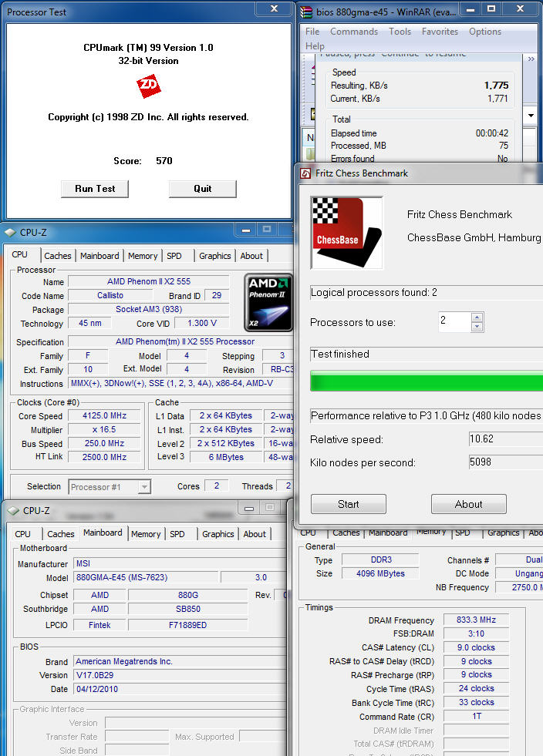
Task: Click the Score 570 in Processor Test
Action: coord(164,161)
